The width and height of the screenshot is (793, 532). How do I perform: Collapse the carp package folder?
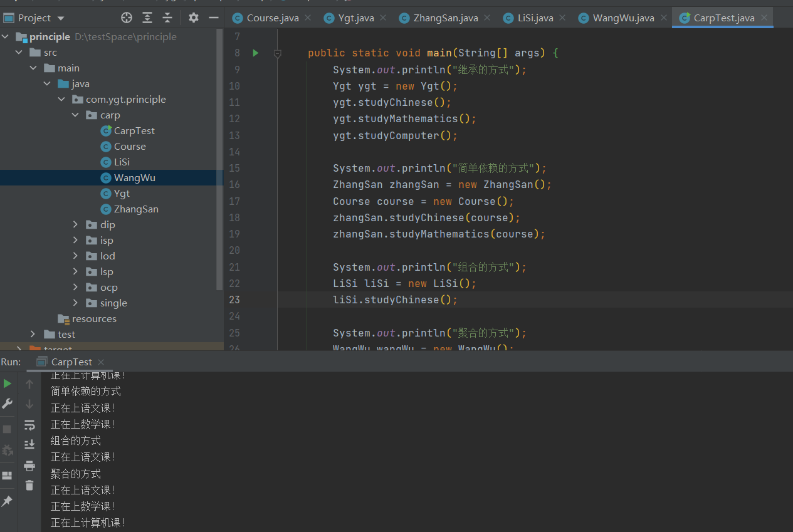pyautogui.click(x=75, y=115)
